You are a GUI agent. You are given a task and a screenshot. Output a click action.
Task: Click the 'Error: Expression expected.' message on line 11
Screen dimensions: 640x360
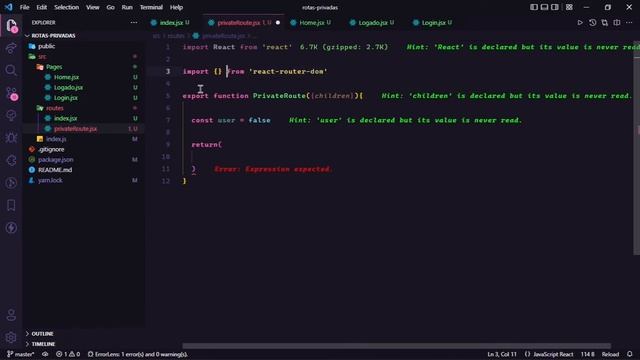(x=273, y=169)
